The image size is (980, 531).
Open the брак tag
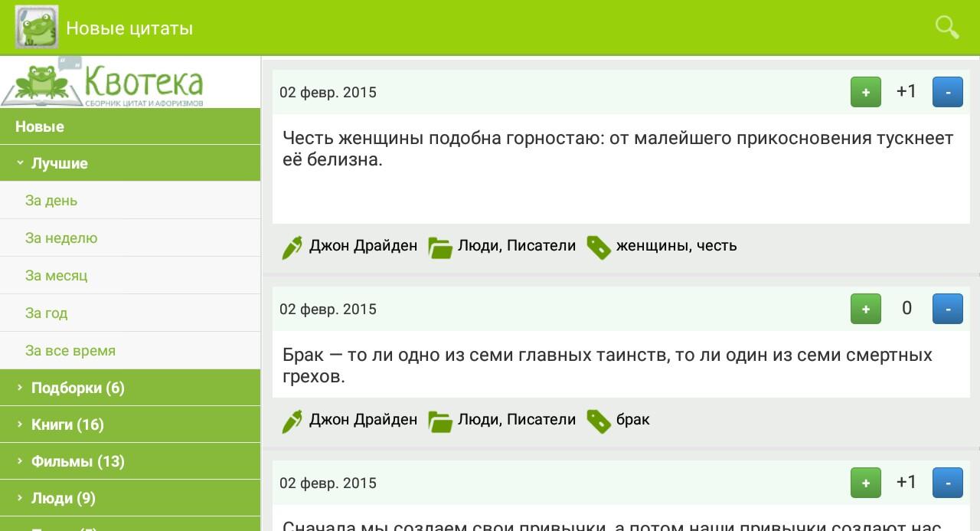tap(633, 420)
